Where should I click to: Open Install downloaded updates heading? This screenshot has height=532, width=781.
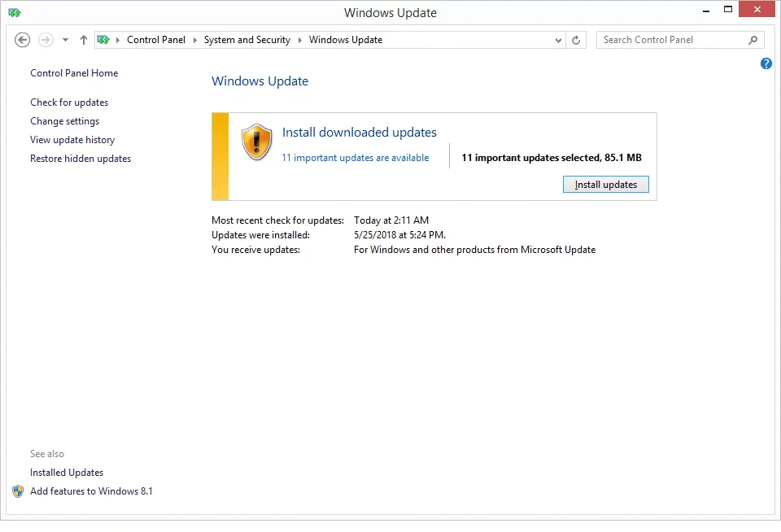(x=359, y=133)
